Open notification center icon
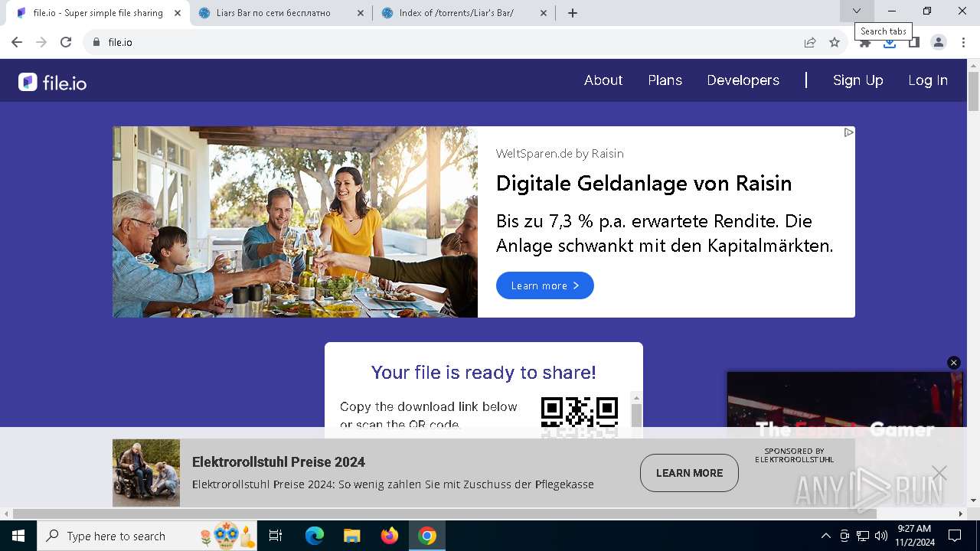 (x=955, y=536)
